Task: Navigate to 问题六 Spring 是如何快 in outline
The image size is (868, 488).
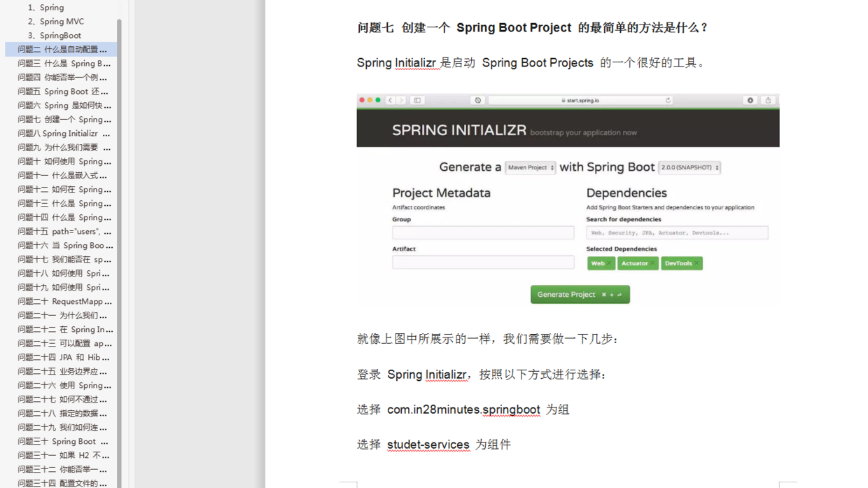Action: click(x=64, y=105)
